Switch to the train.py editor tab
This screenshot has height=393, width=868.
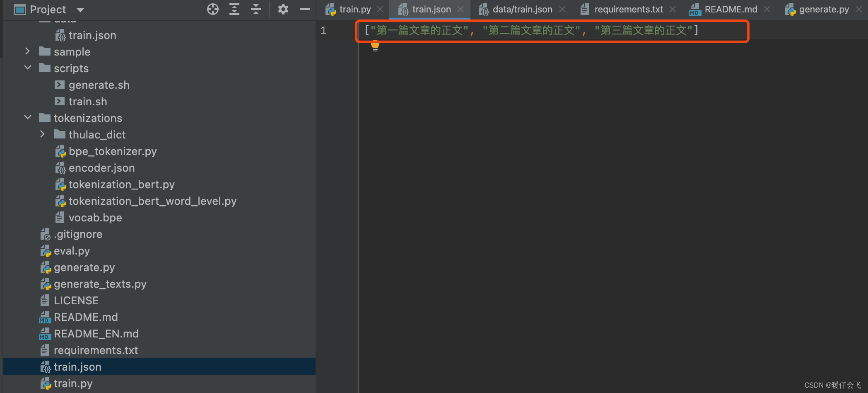tap(355, 9)
